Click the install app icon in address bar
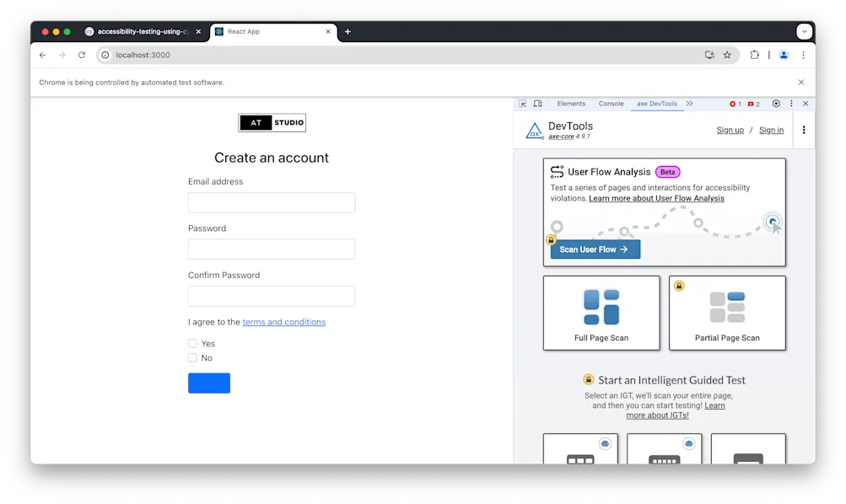Viewport: 846px width, 504px height. pyautogui.click(x=709, y=55)
